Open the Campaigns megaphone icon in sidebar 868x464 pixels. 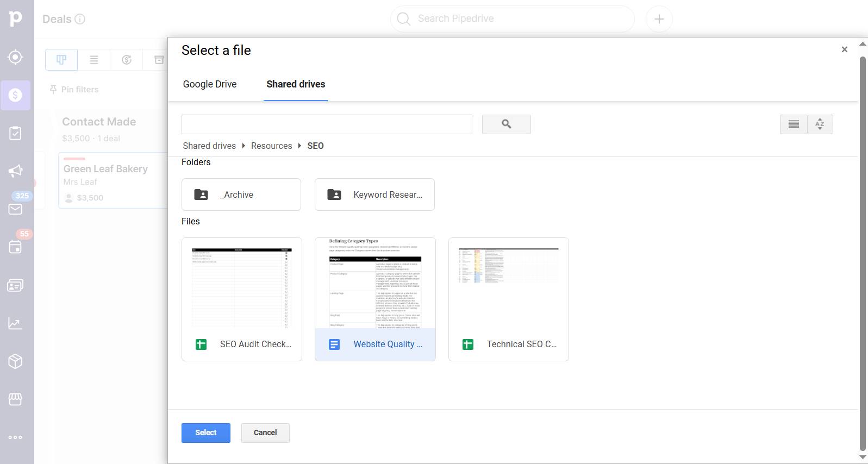(15, 171)
